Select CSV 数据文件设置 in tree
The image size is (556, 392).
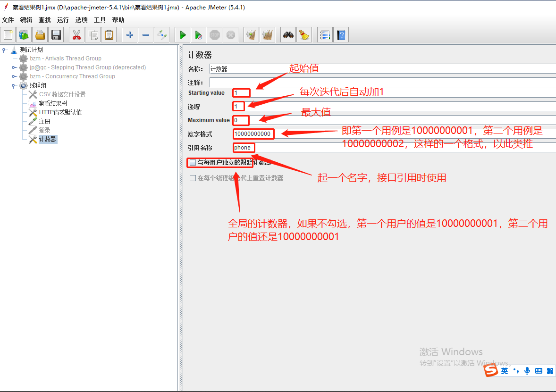(x=62, y=94)
